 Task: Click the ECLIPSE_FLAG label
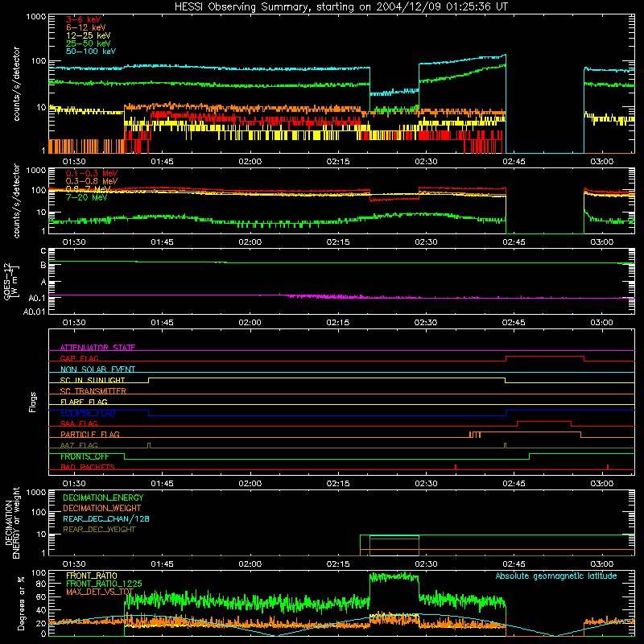[88, 413]
